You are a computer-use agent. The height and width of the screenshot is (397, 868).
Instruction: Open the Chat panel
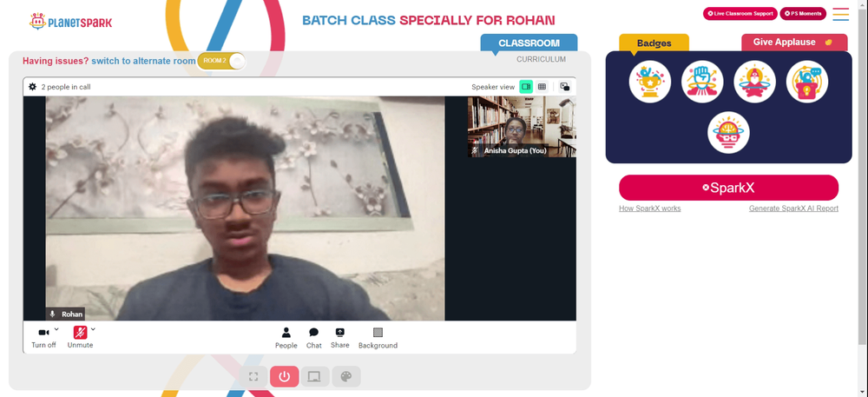pos(314,338)
